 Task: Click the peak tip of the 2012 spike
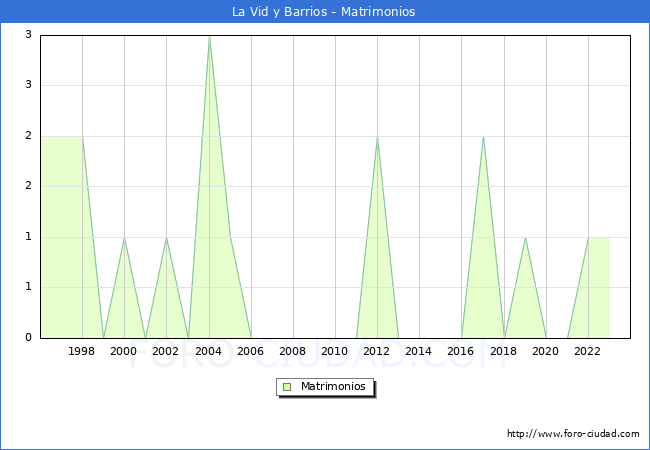coord(377,138)
